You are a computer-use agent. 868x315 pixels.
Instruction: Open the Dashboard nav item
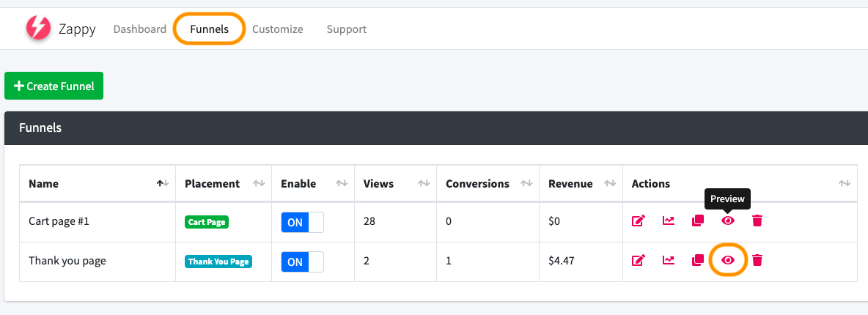click(139, 29)
